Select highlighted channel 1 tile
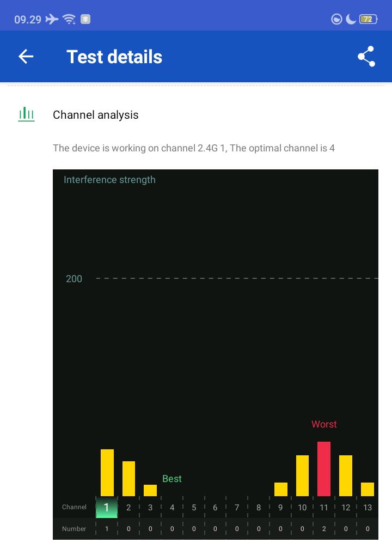This screenshot has height=555, width=392. [x=107, y=507]
